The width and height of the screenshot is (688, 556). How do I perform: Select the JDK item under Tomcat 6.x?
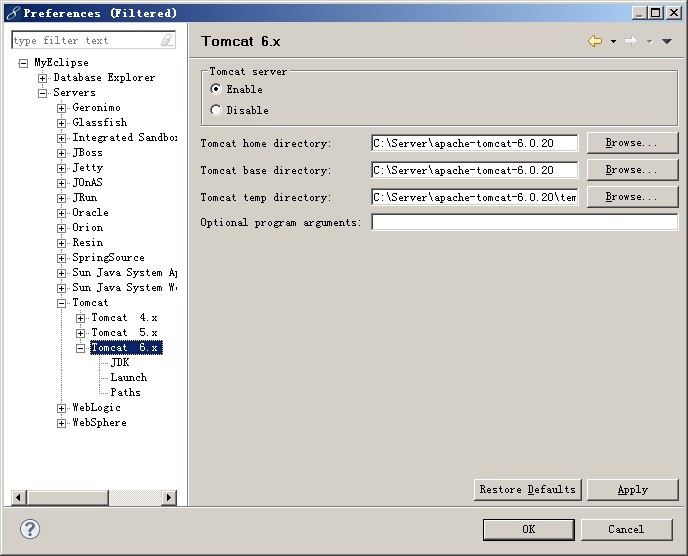[120, 362]
